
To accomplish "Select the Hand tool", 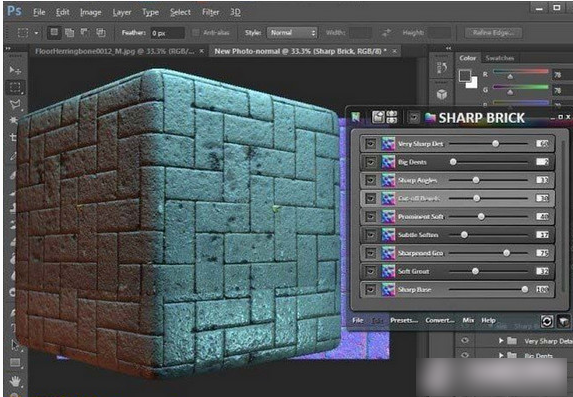I will 15,382.
